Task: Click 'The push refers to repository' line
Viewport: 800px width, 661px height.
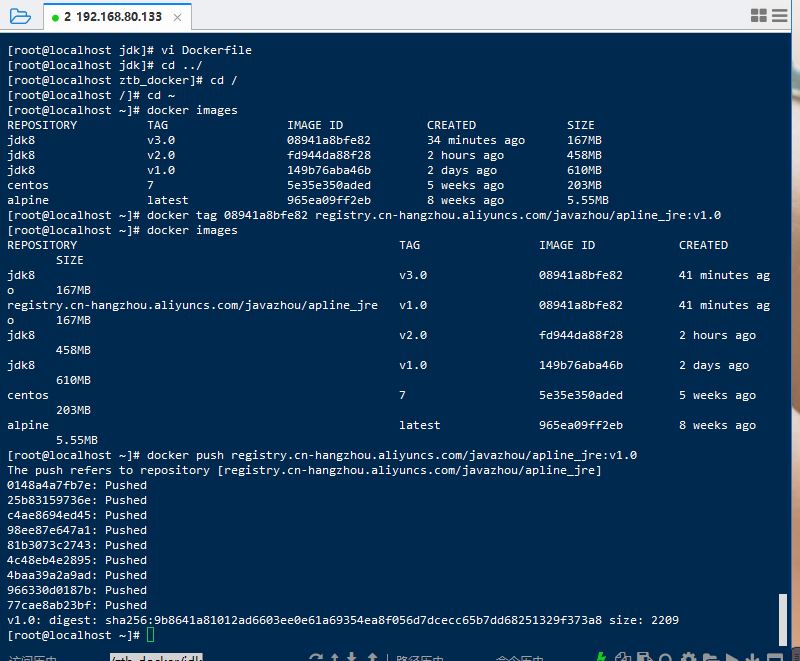Action: [305, 470]
